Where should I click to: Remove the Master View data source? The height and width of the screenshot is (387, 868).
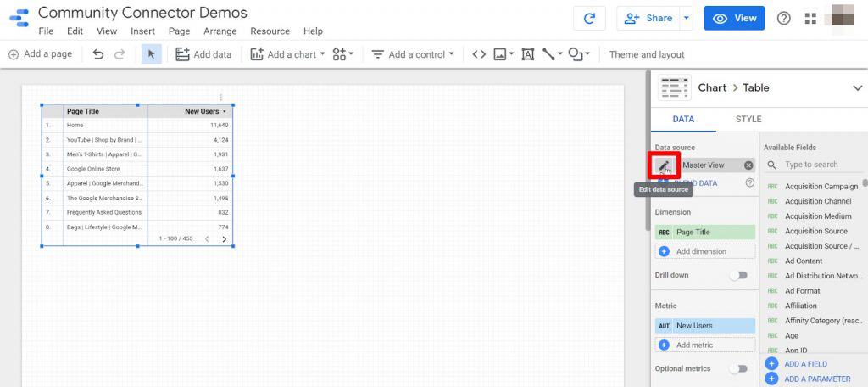click(x=748, y=165)
